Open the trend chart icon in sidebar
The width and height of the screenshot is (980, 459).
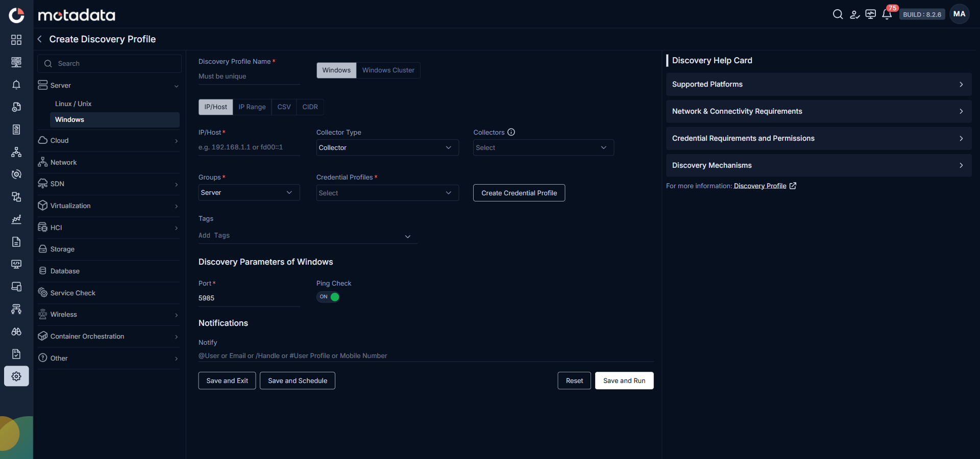click(16, 219)
